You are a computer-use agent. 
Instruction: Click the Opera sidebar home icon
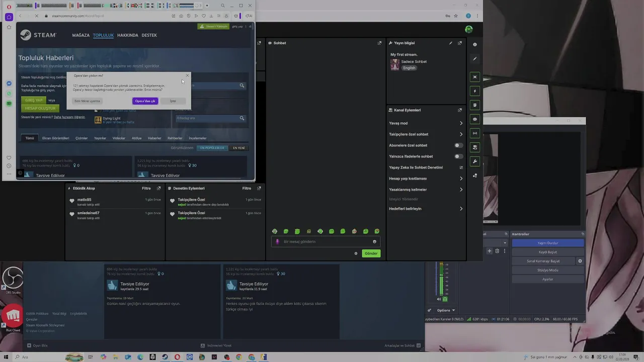pos(9,17)
